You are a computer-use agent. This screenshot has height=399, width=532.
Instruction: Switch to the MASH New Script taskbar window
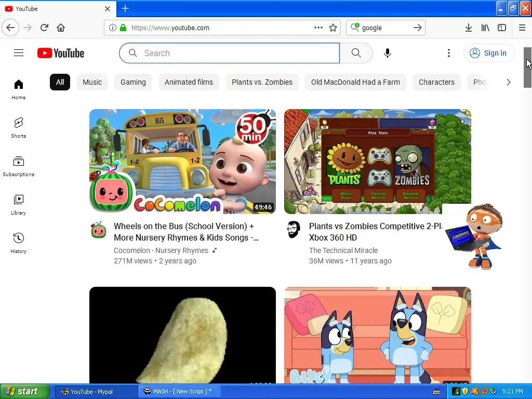(180, 392)
